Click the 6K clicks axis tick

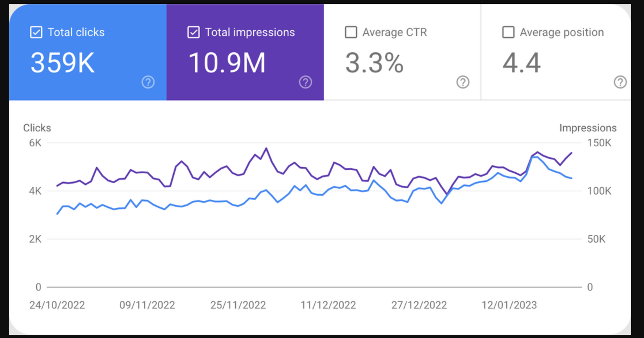[35, 143]
